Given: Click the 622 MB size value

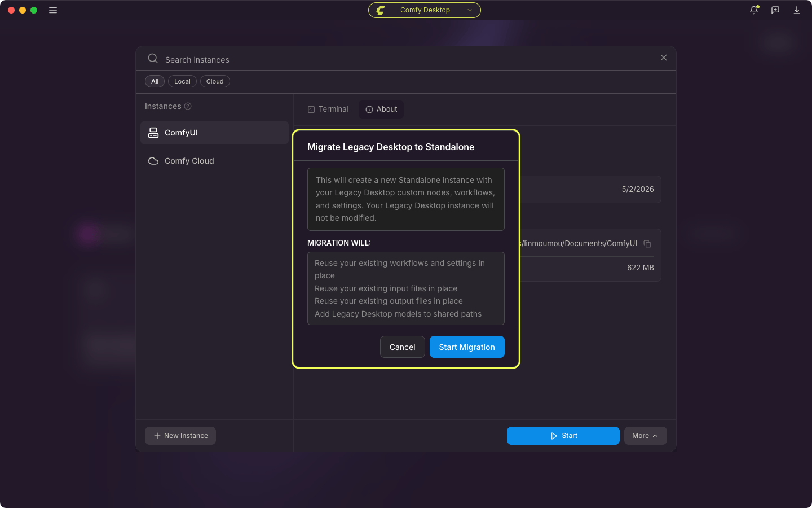Looking at the screenshot, I should click(x=641, y=268).
